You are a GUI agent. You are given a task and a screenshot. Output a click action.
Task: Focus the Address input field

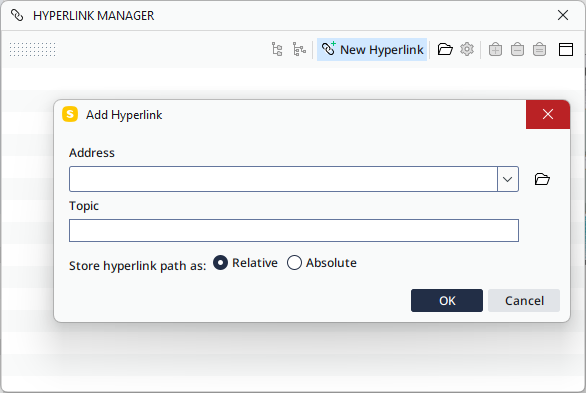283,179
